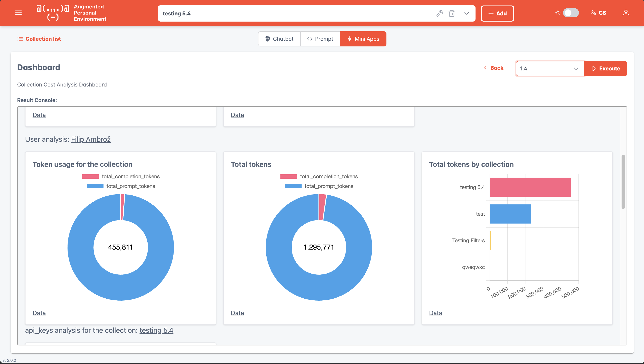Switch language with CS translate icon
The width and height of the screenshot is (644, 364).
(x=598, y=13)
